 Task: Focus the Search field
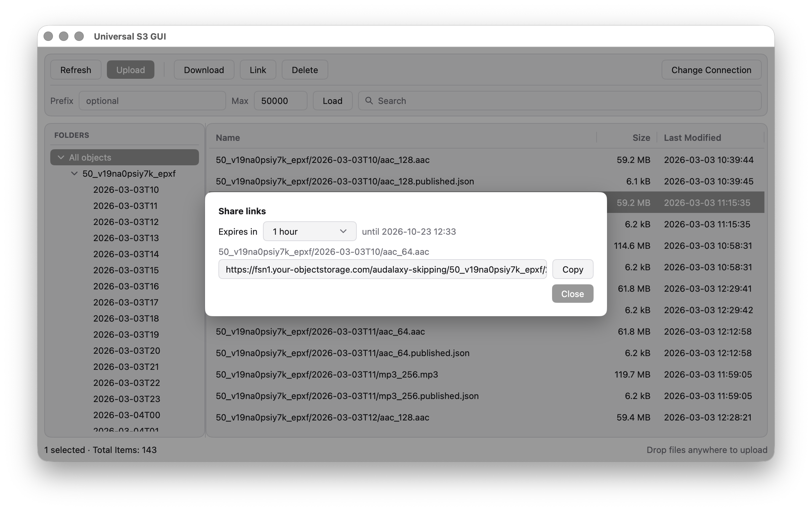560,101
